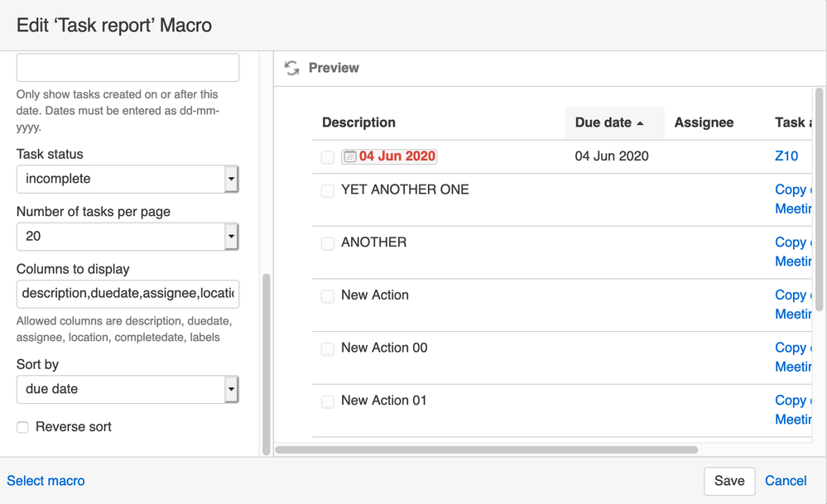Click the preview horizontal scrollbar
This screenshot has width=827, height=504.
coord(487,450)
